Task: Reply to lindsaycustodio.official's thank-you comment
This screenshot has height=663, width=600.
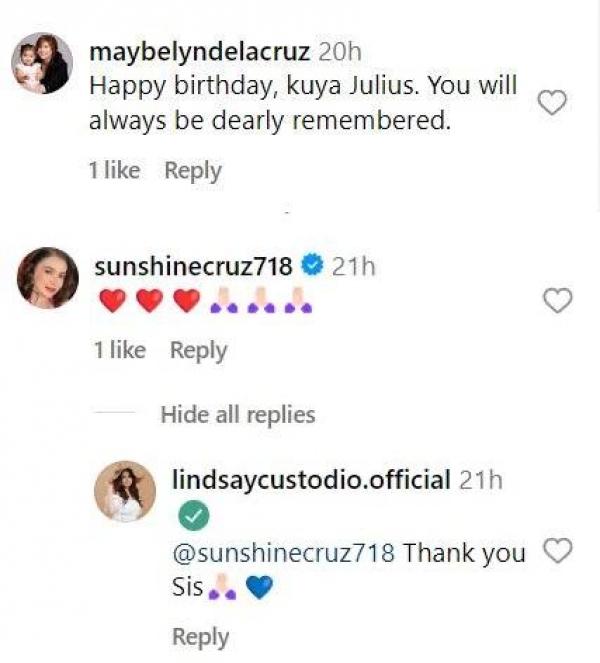Action: coord(200,636)
